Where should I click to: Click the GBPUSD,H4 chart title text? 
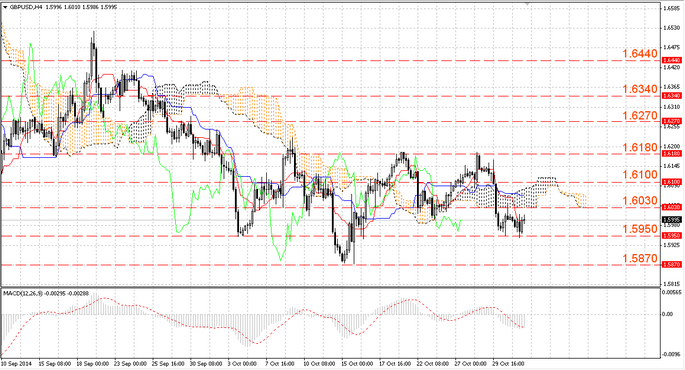tap(24, 7)
